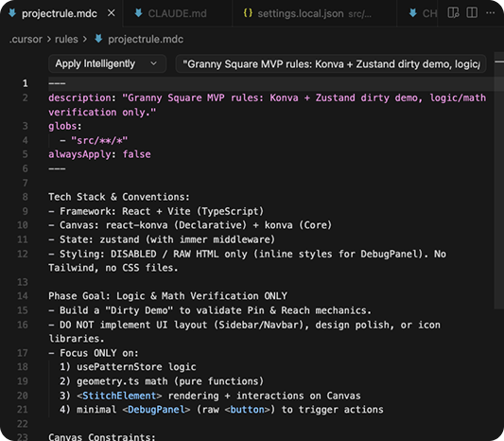504x441 pixels.
Task: Click the 'State: zustand' line
Action: click(162, 239)
